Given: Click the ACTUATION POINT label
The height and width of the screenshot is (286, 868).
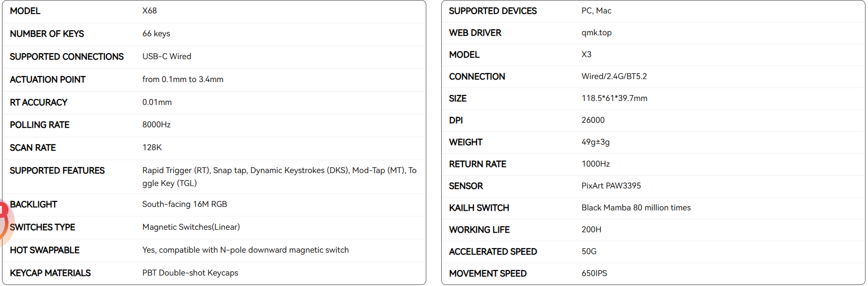Looking at the screenshot, I should coord(48,80).
